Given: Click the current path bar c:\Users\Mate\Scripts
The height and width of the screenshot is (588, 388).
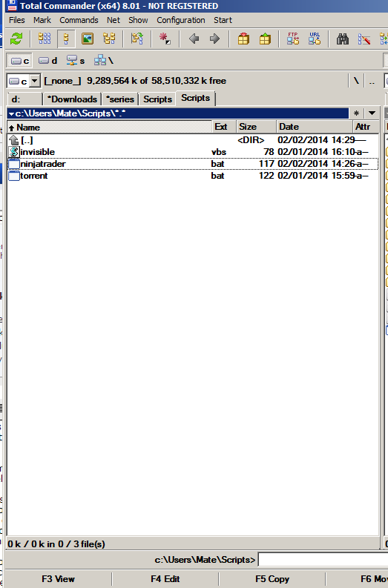Looking at the screenshot, I should (178, 113).
